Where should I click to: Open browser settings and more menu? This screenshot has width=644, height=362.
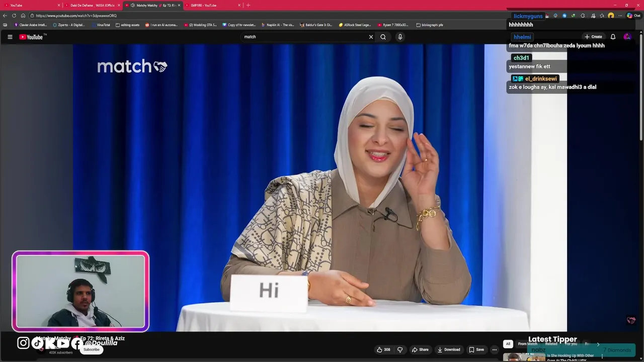pyautogui.click(x=620, y=16)
